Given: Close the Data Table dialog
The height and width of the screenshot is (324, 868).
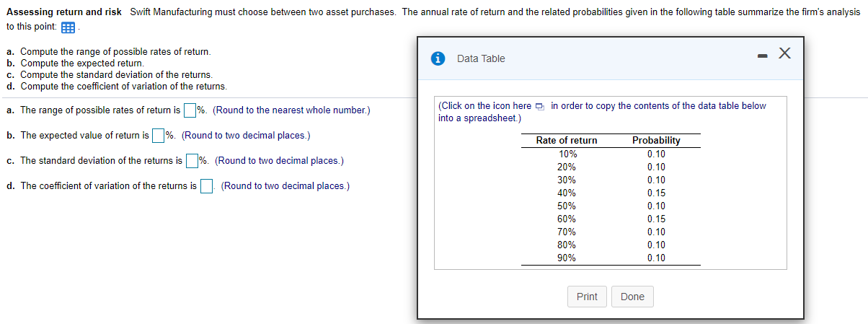Looking at the screenshot, I should 785,53.
